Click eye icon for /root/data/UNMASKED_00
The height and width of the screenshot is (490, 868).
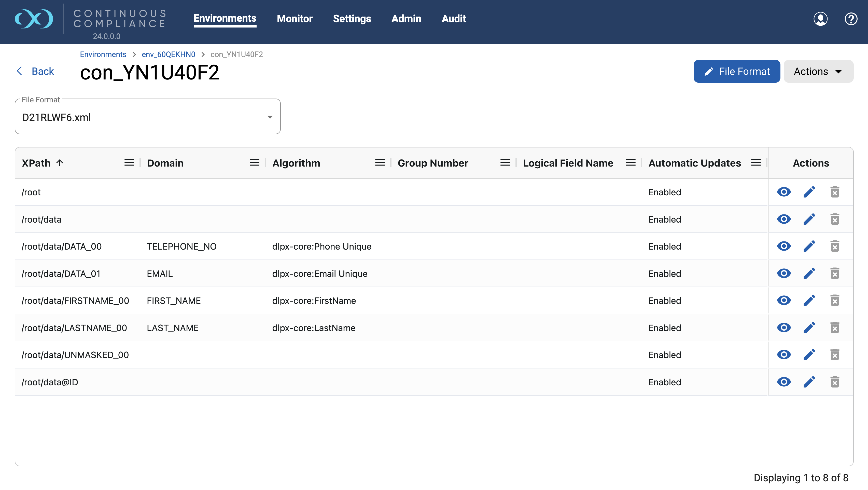pyautogui.click(x=784, y=355)
